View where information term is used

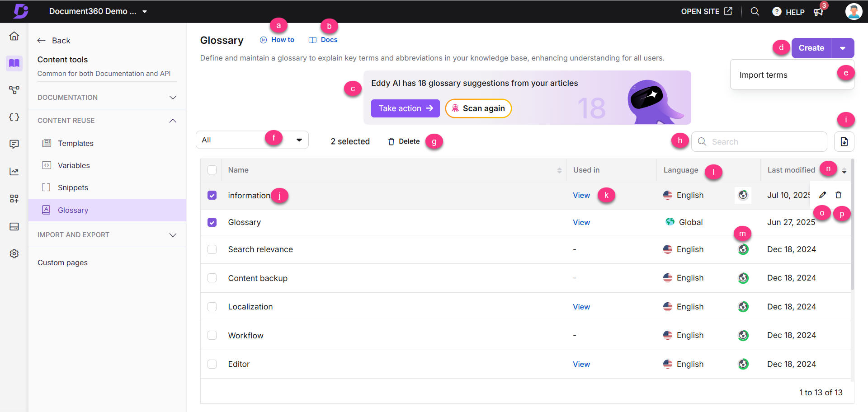coord(581,195)
